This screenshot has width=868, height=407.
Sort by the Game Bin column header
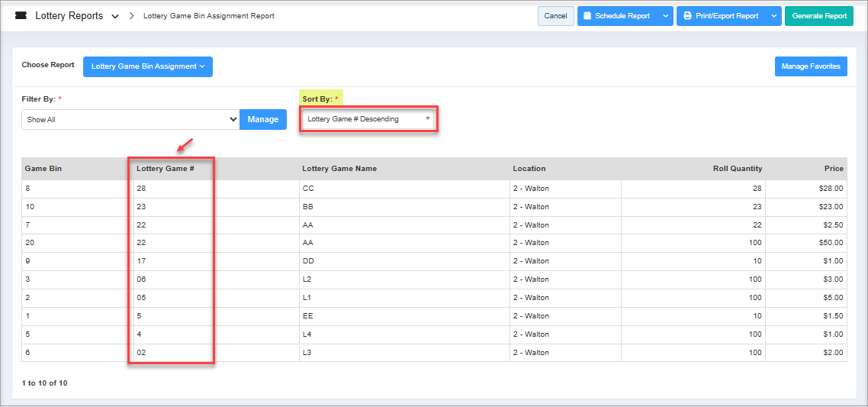click(43, 169)
